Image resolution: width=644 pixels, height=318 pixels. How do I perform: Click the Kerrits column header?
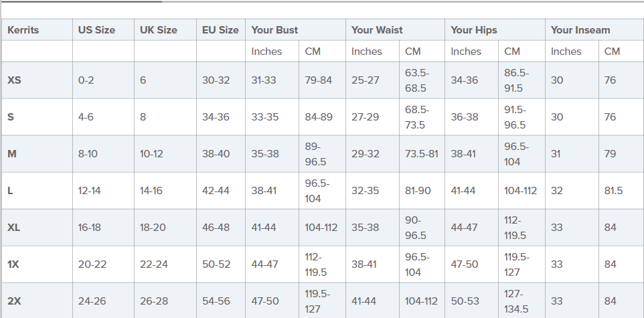point(23,30)
